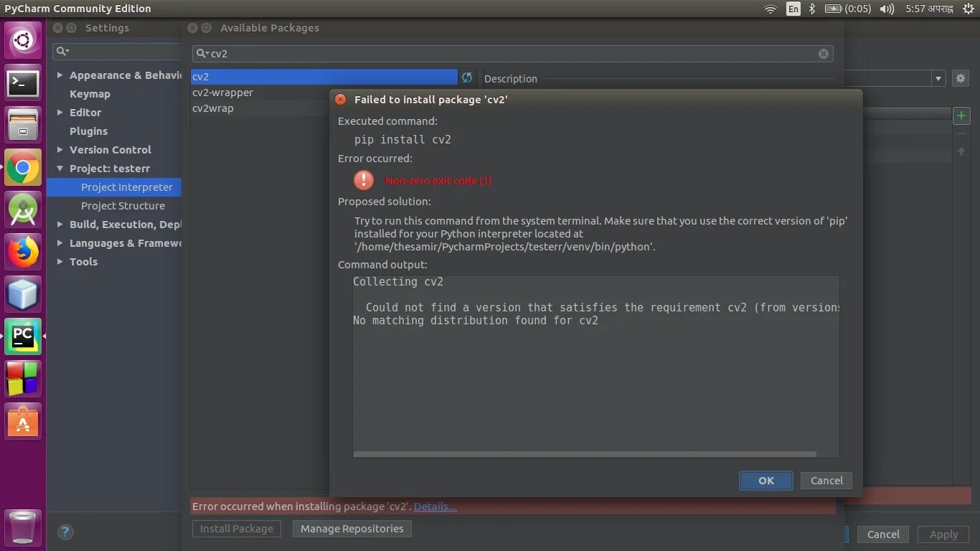Image resolution: width=980 pixels, height=551 pixels.
Task: Open Trash bin in dock
Action: click(23, 527)
